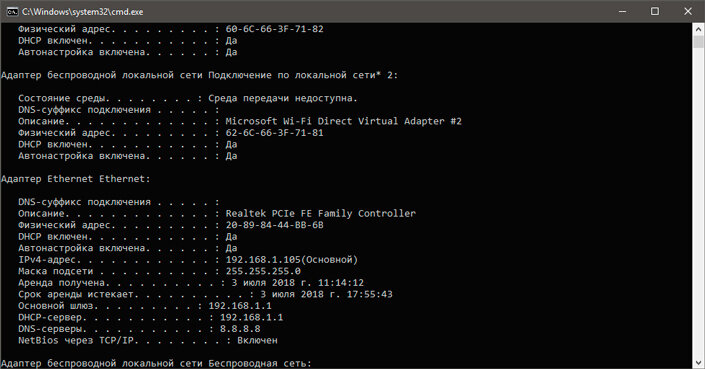Click the physical address 20-89-84-44-BB-6B

[274, 225]
